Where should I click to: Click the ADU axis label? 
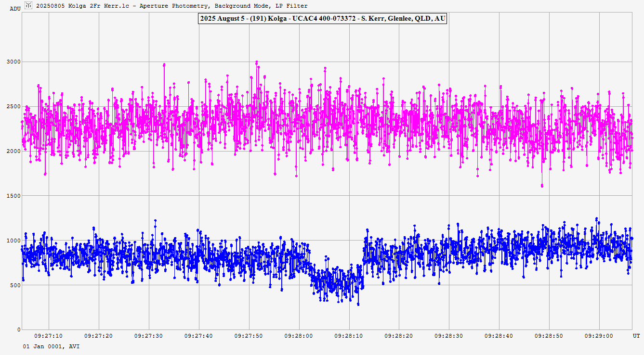click(15, 9)
